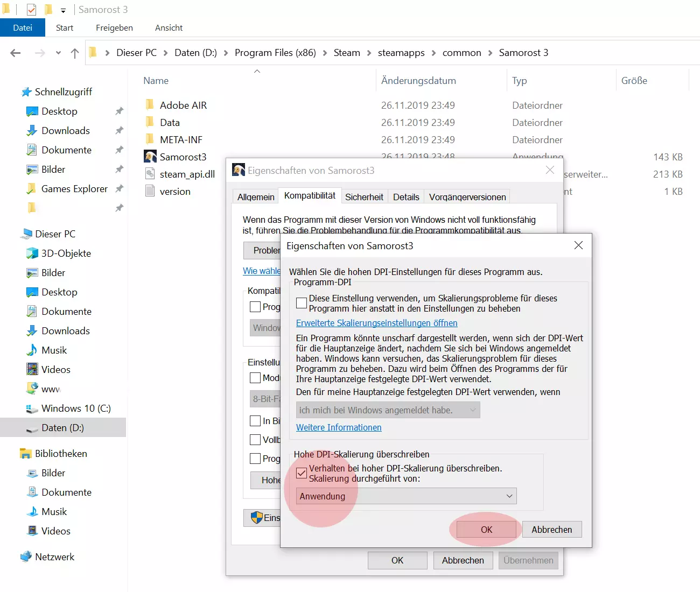Image resolution: width=700 pixels, height=592 pixels.
Task: Click the Videos icon under Dieser PC
Action: (x=32, y=370)
